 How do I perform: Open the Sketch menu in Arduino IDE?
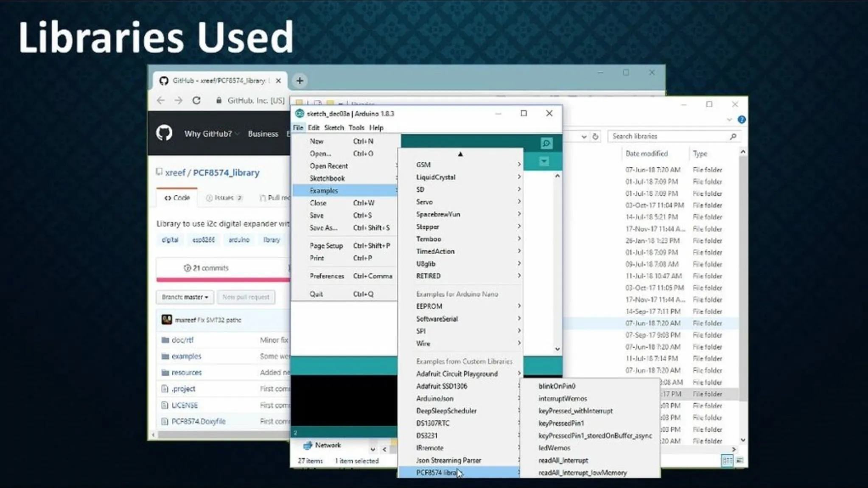coord(334,127)
